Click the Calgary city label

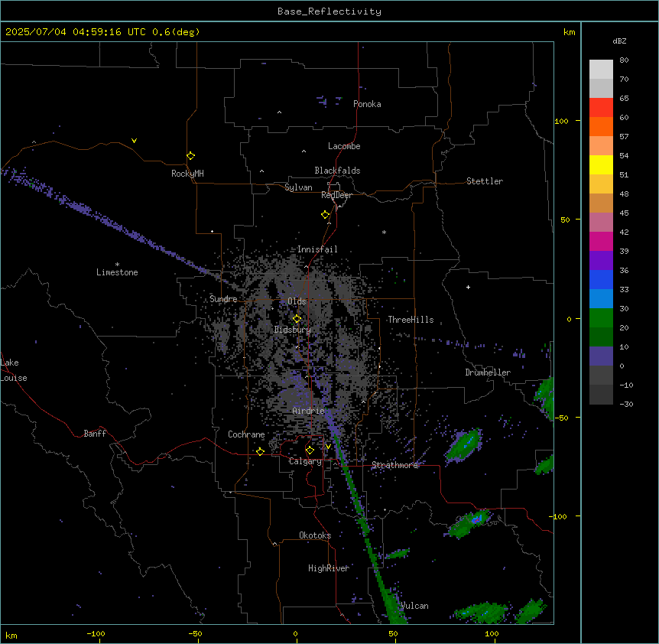(x=305, y=461)
